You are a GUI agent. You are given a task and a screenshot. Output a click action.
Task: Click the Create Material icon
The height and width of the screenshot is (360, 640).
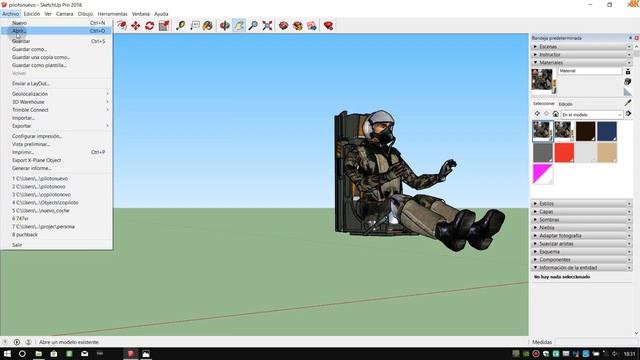(628, 71)
